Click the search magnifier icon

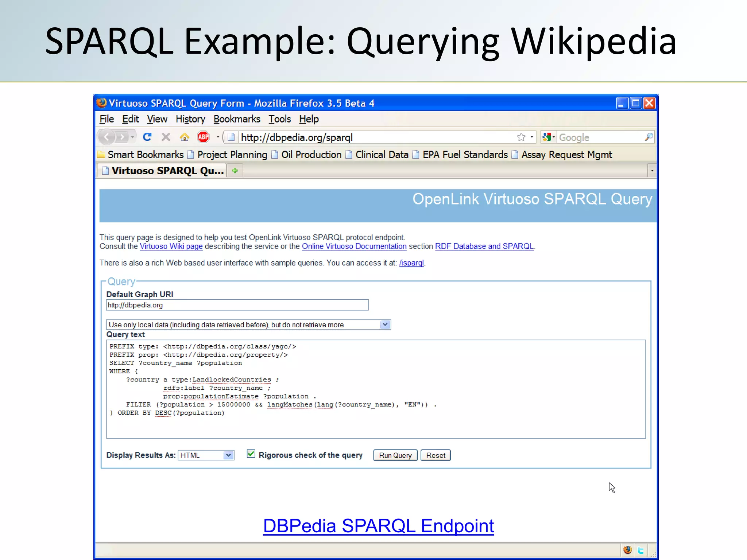tap(649, 137)
